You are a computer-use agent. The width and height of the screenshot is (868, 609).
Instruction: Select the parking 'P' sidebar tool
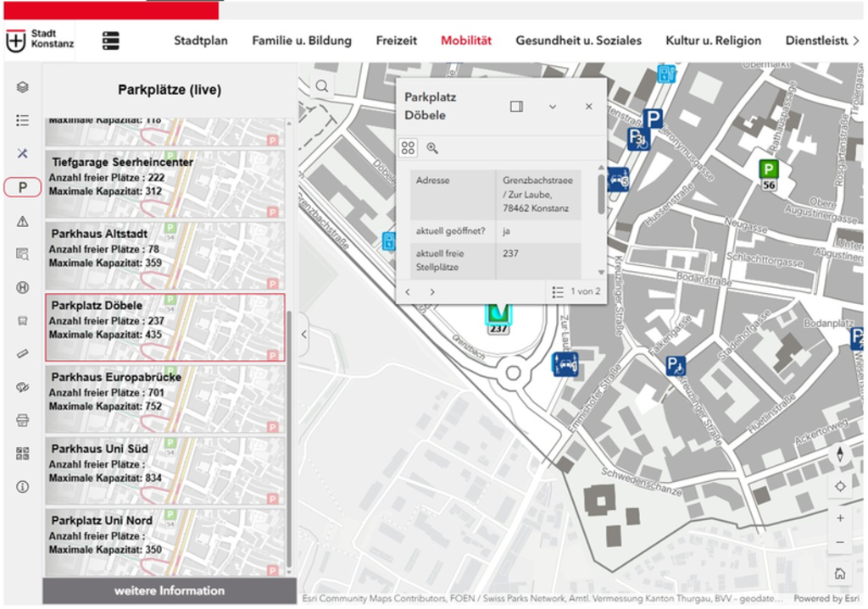[23, 187]
